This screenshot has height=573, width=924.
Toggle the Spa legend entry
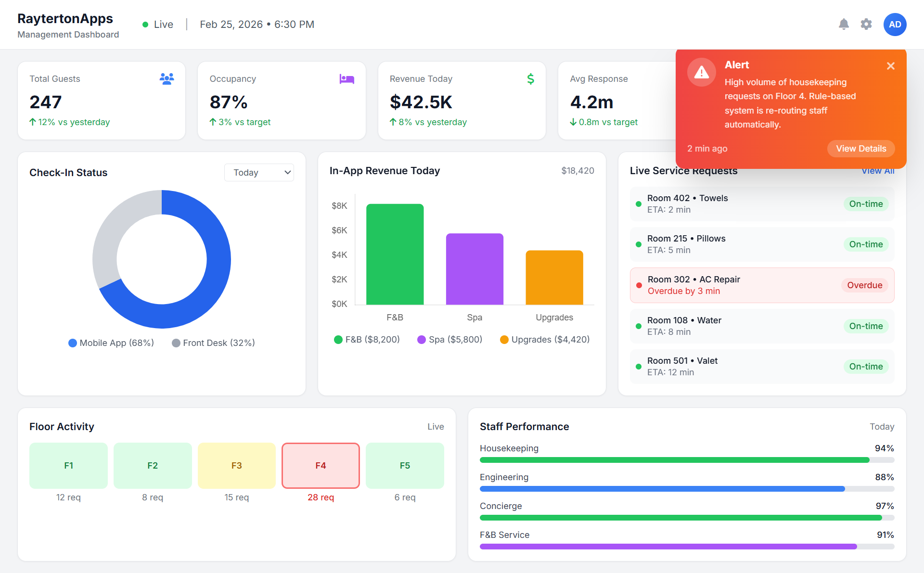(x=449, y=340)
